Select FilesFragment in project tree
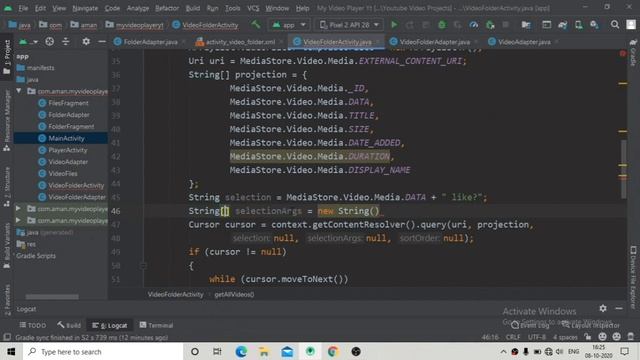Viewport: 640px width, 360px height. coord(68,103)
